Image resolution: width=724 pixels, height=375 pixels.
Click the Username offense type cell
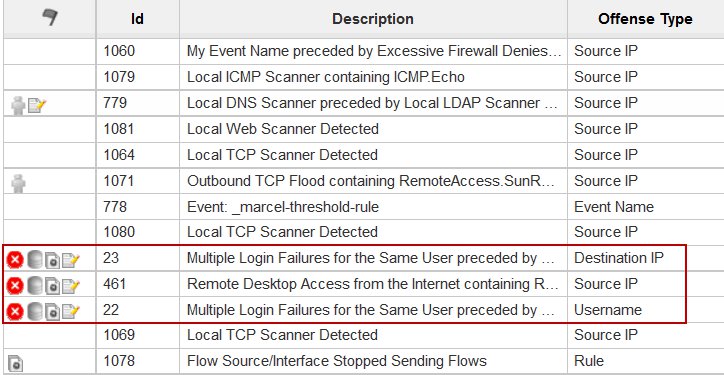[x=608, y=309]
